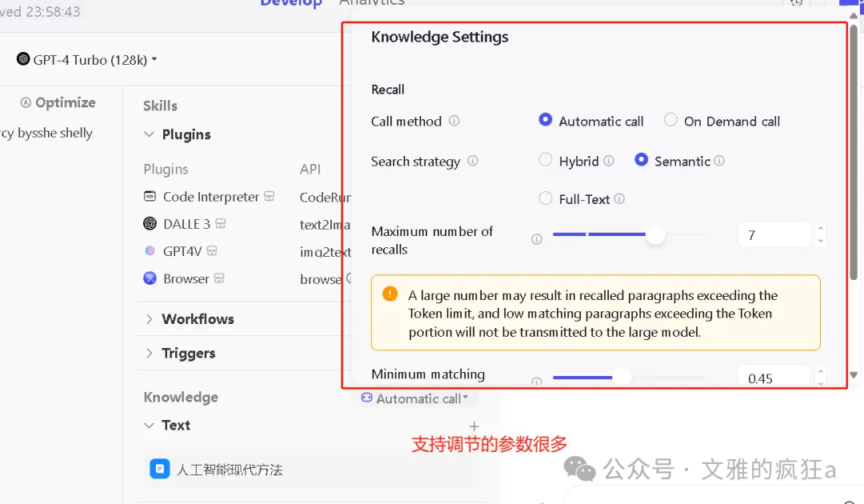This screenshot has width=864, height=504.
Task: Click the info icon next to Semantic
Action: tap(719, 160)
